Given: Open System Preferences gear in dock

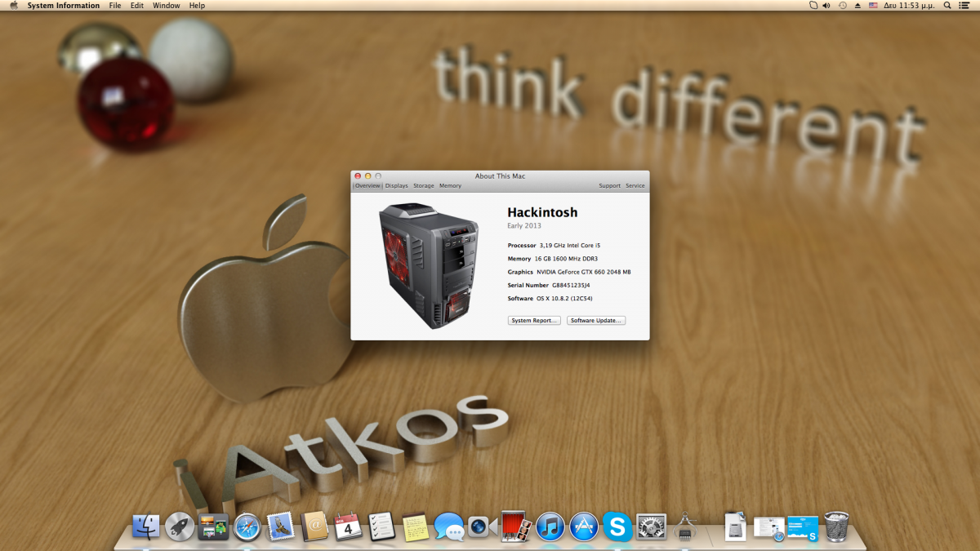Looking at the screenshot, I should pos(652,527).
